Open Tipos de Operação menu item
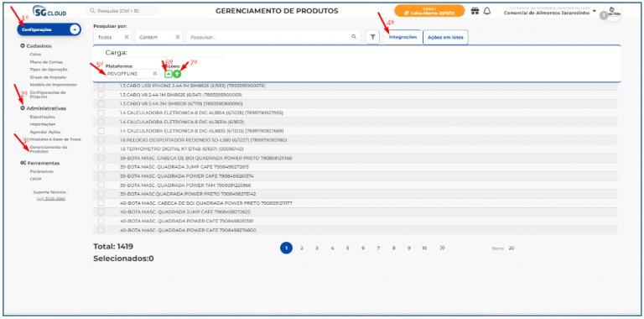Viewport: 644px width, 319px height. tap(49, 70)
